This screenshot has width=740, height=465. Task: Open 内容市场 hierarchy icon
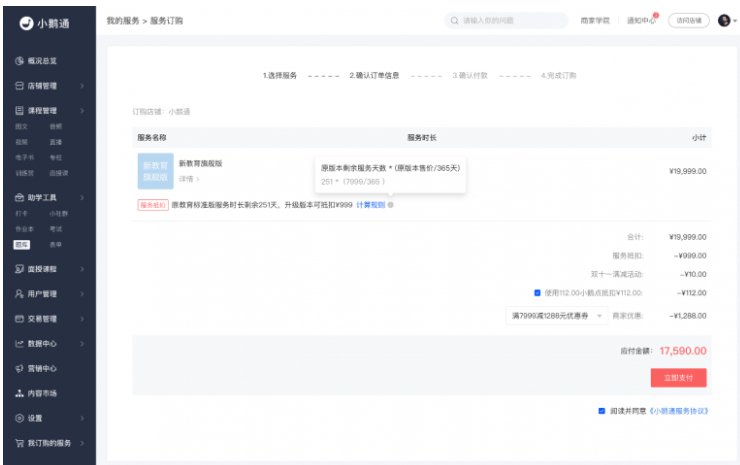(19, 393)
